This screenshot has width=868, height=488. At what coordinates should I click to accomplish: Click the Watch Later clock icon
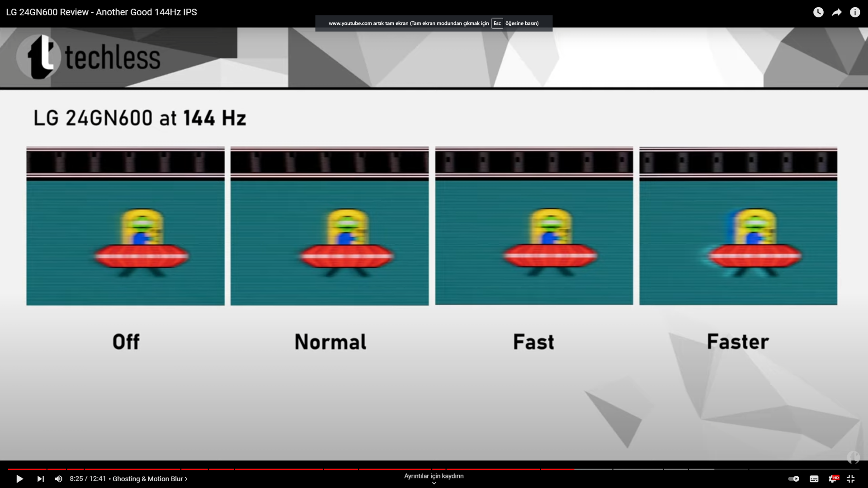(x=818, y=12)
